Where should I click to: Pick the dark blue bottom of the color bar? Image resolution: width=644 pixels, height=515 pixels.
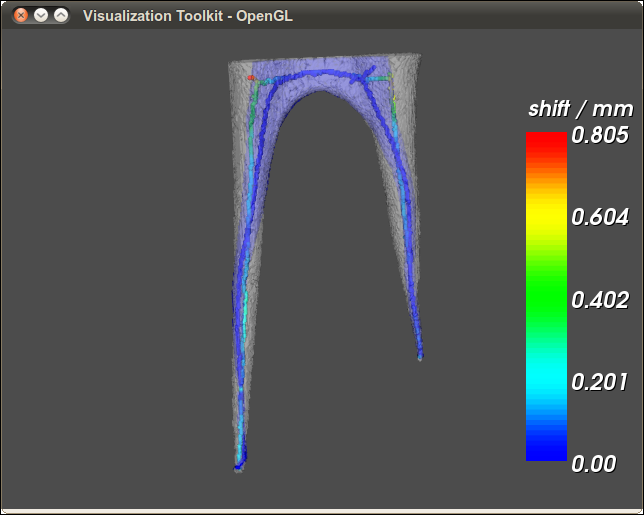pyautogui.click(x=546, y=448)
